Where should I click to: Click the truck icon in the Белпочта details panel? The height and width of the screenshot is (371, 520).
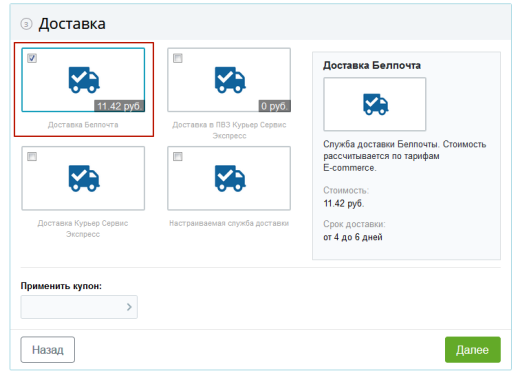click(375, 104)
